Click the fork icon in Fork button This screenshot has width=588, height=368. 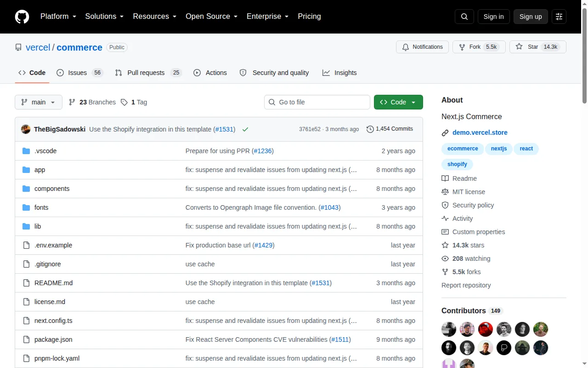[462, 47]
